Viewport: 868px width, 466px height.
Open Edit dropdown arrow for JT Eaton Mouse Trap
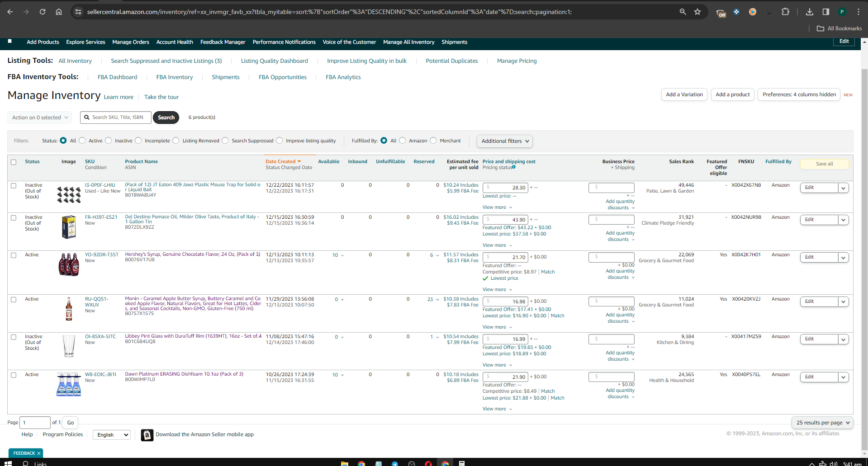(843, 188)
